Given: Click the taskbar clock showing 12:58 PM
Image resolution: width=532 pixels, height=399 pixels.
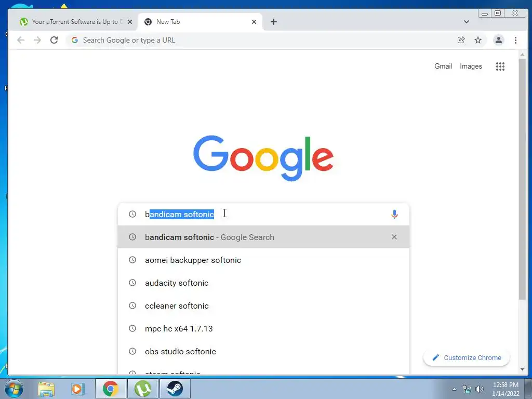Looking at the screenshot, I should [x=506, y=389].
